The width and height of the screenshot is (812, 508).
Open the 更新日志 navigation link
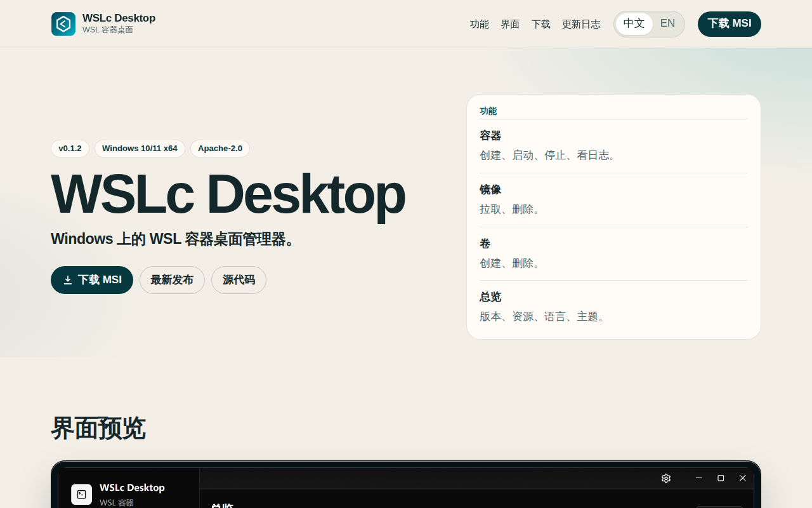pos(581,24)
